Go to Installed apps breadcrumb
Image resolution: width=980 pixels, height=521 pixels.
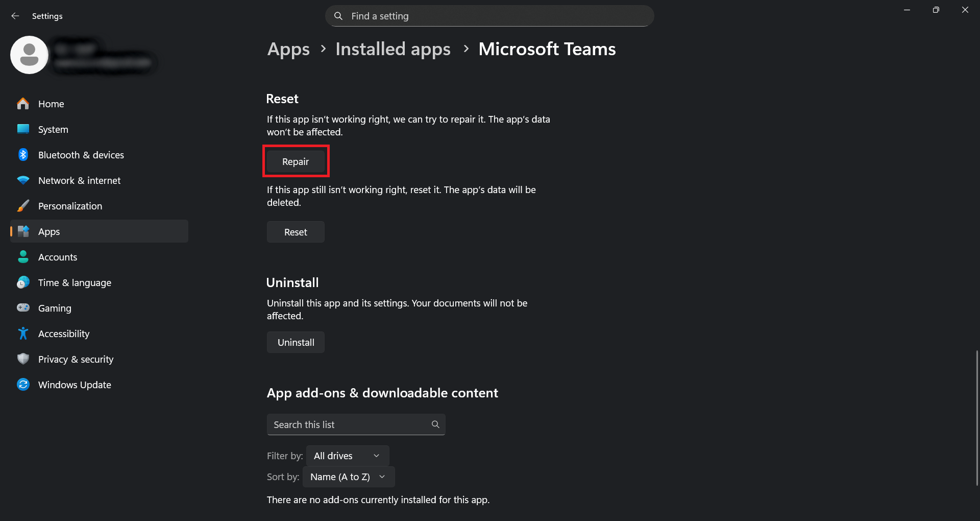coord(393,49)
